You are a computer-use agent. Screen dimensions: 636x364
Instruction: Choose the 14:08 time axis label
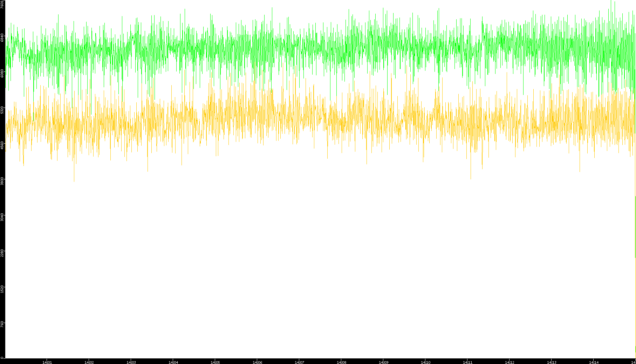coord(341,362)
